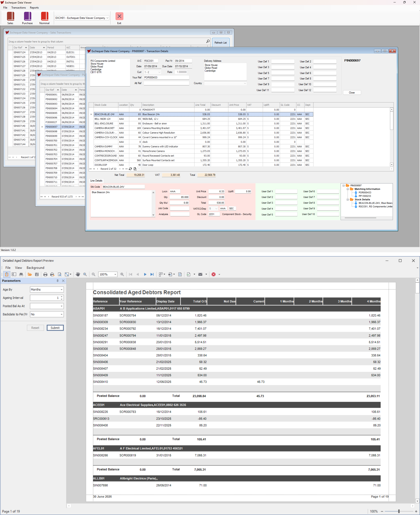Viewport: 420px width, 515px height.
Task: Click the Submit button
Action: point(55,328)
